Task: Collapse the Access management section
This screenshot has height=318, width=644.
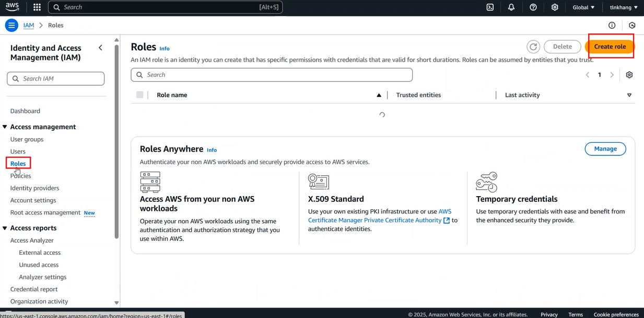Action: point(5,127)
